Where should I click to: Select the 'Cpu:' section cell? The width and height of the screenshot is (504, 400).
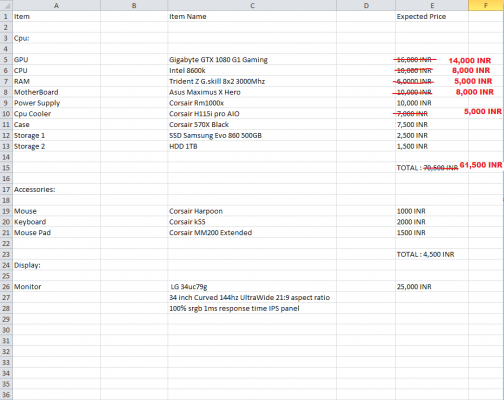56,38
